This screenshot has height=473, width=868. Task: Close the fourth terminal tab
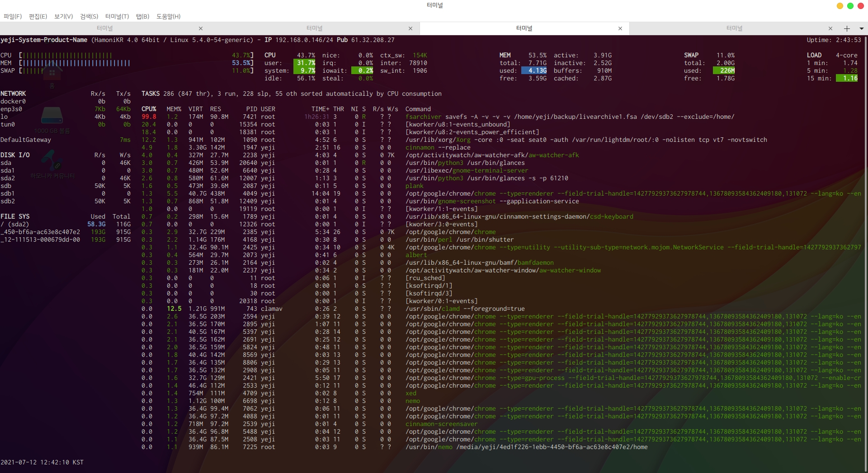(830, 28)
